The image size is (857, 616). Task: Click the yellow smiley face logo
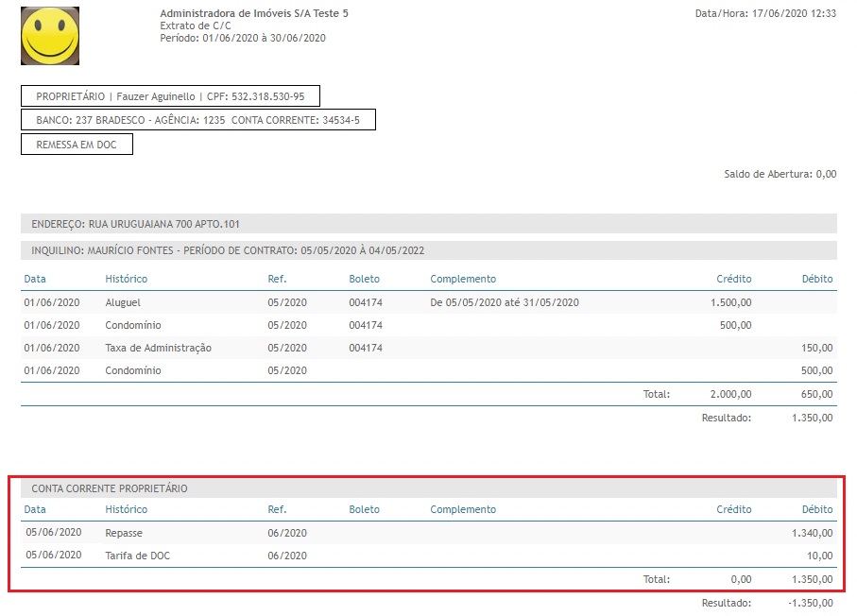pyautogui.click(x=50, y=36)
